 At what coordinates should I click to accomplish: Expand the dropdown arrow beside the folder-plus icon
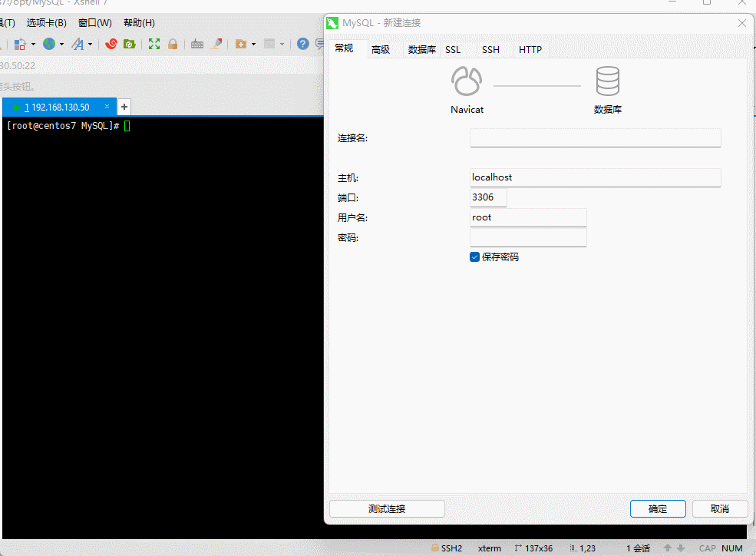pyautogui.click(x=253, y=45)
